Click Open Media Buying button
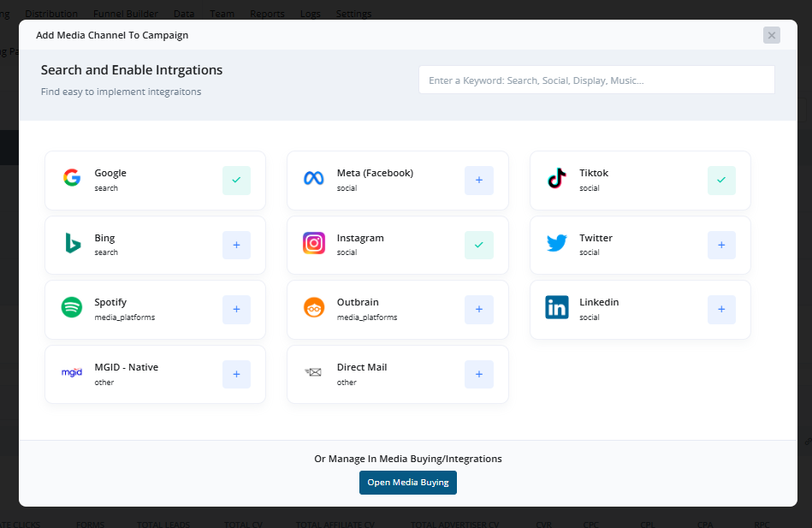 [x=408, y=483]
